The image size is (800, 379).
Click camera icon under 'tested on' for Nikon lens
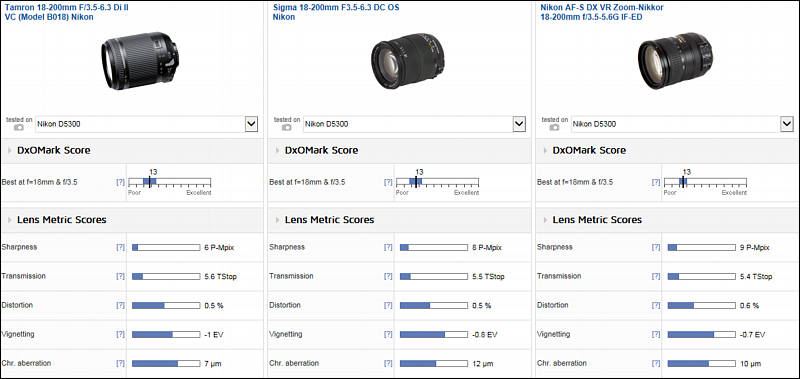(x=555, y=128)
